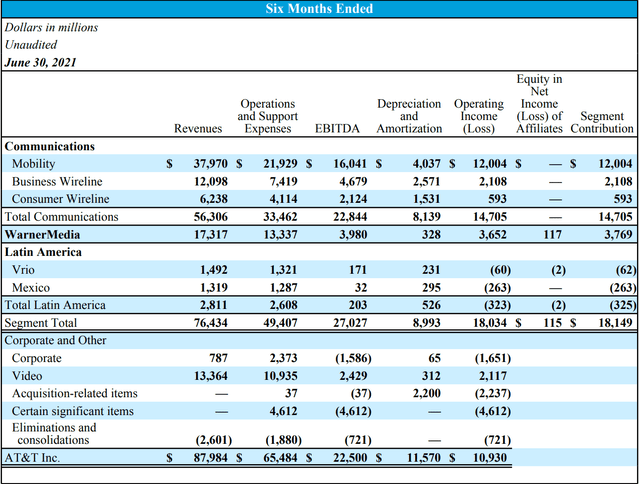
Task: Click Segment Total contribution 18,149
Action: 615,323
